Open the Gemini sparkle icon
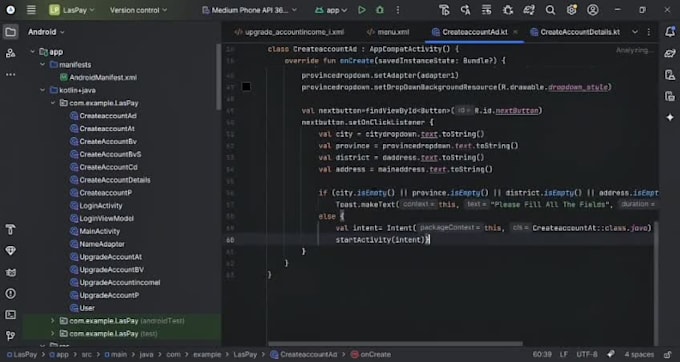This screenshot has height=362, width=680. click(x=670, y=117)
